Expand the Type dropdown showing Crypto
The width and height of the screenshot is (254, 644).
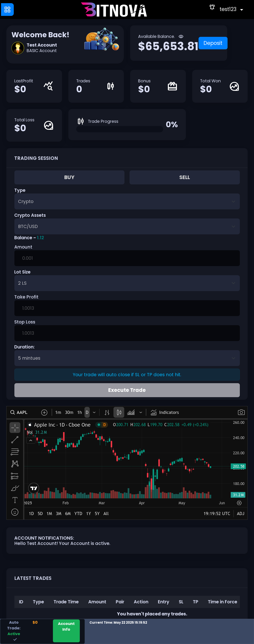click(127, 202)
